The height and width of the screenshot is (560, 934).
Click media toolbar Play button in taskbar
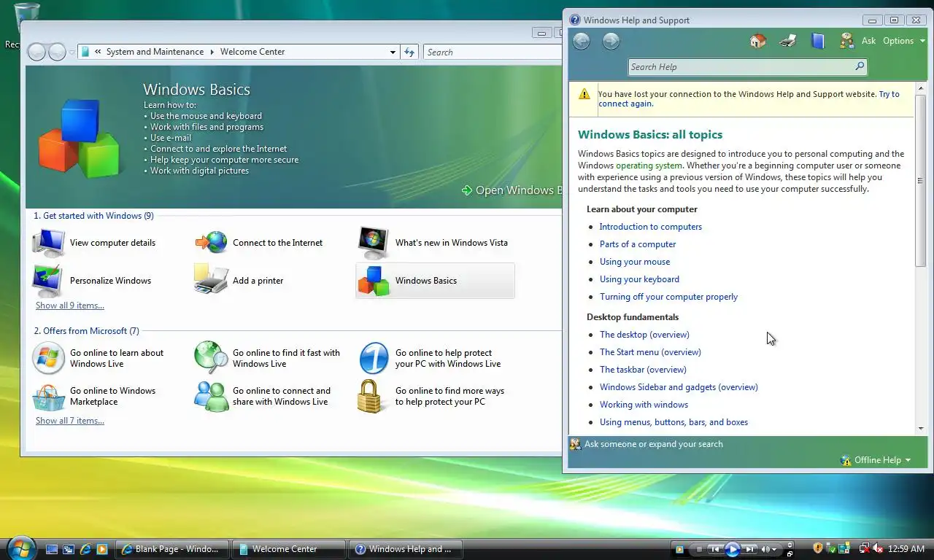733,549
